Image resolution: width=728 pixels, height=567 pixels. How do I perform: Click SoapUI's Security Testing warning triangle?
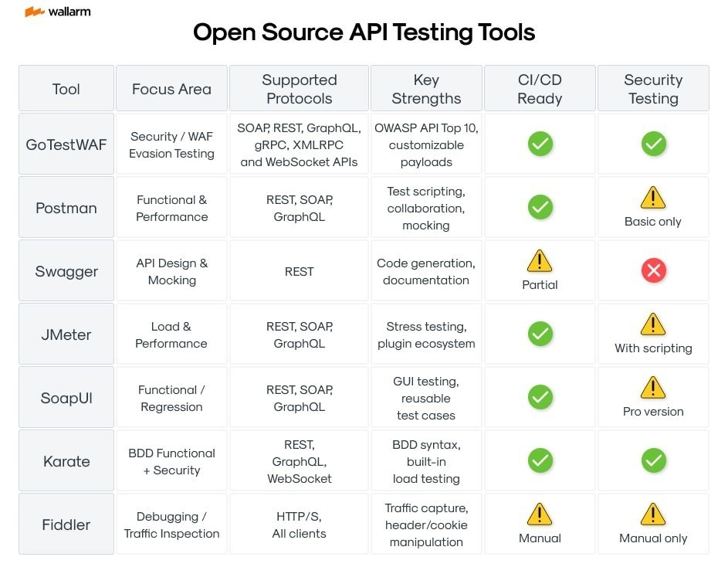click(x=653, y=388)
